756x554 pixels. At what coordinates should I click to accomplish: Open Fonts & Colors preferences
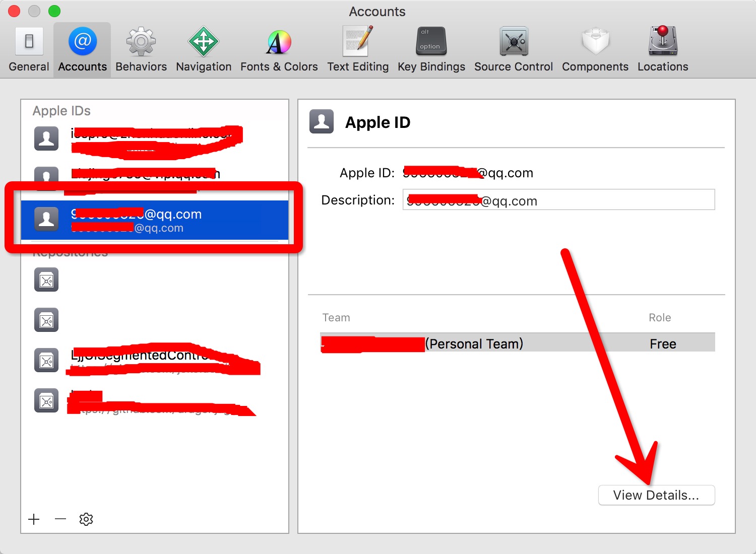pos(279,49)
